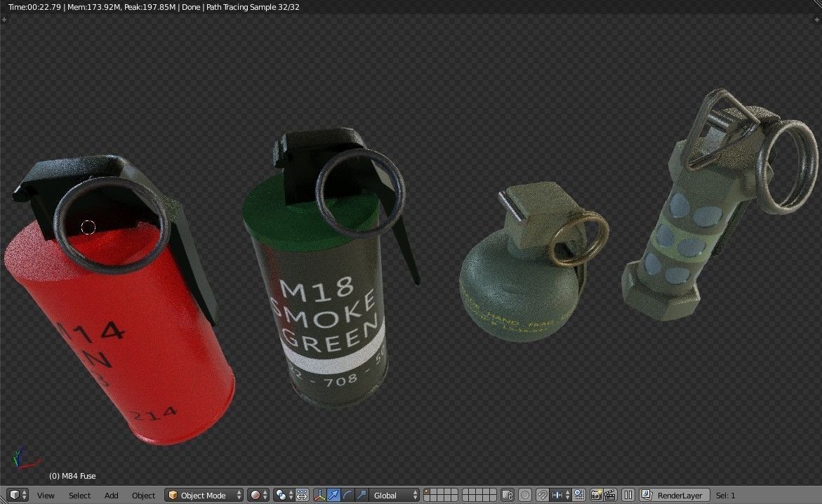Open the Object menu

143,495
